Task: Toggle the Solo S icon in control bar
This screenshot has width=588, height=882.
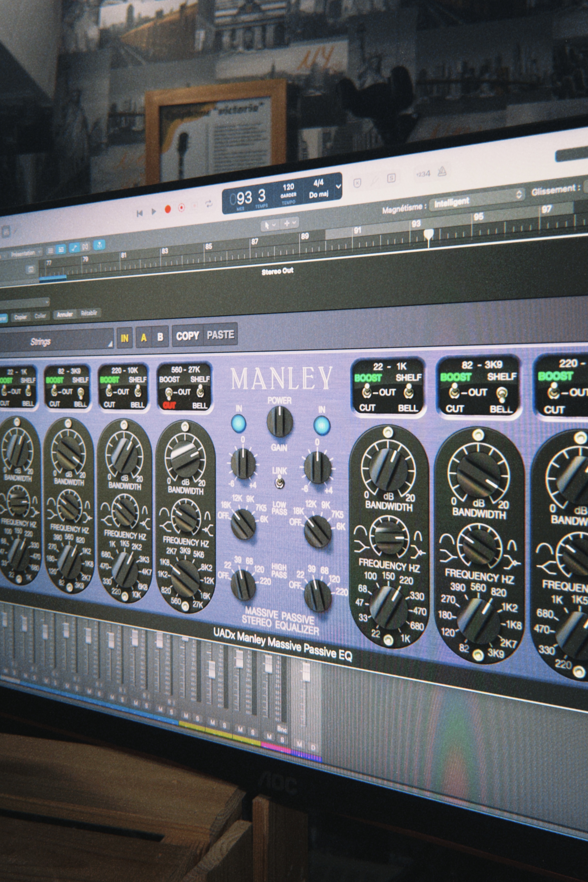Action: coord(392,178)
